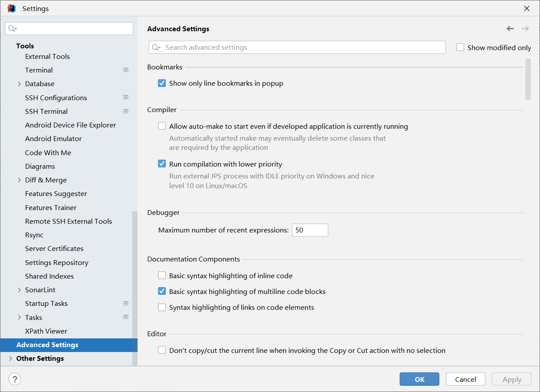Click the 'Maximum number of recent expressions' label
This screenshot has height=392, width=540.
click(x=224, y=230)
